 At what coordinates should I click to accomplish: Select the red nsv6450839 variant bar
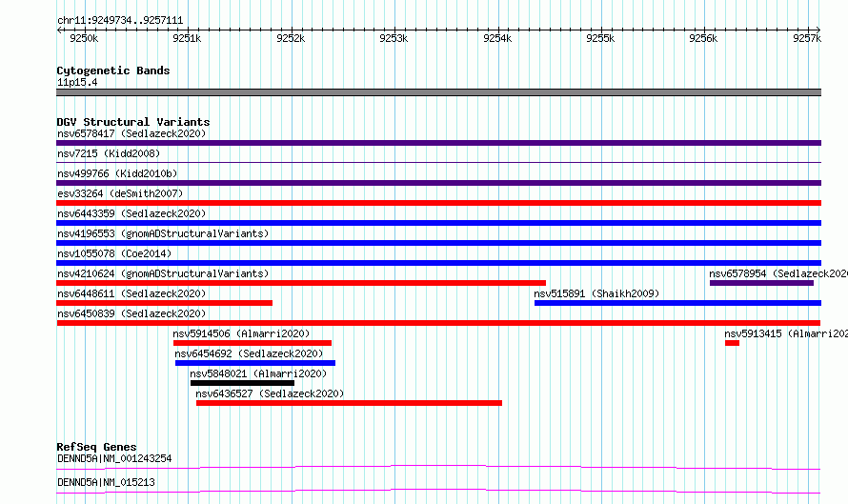(438, 323)
